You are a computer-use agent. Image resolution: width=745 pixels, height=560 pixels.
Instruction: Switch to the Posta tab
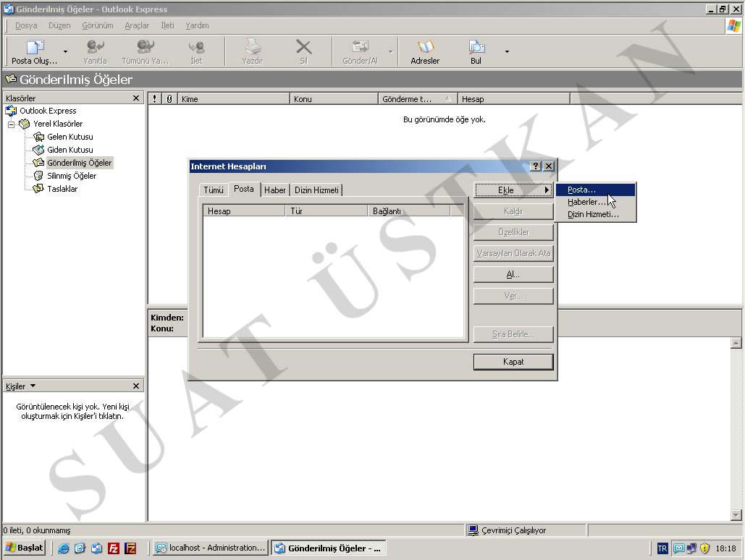pyautogui.click(x=244, y=189)
